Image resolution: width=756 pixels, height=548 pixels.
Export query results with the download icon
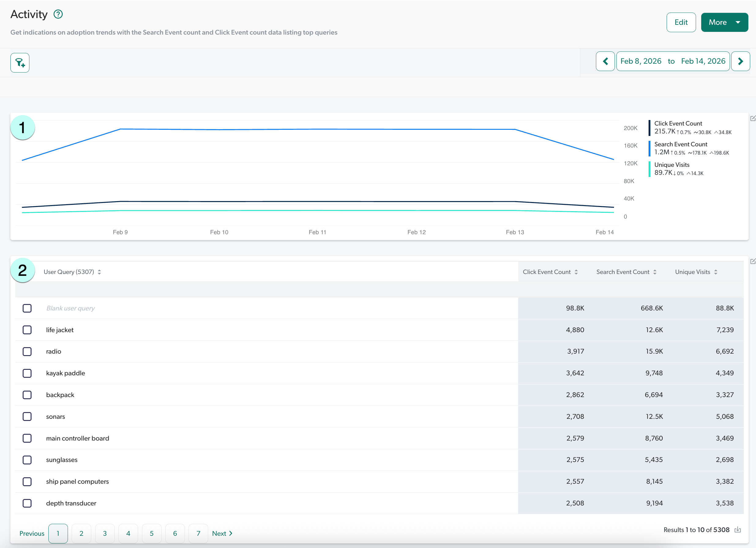click(x=738, y=530)
